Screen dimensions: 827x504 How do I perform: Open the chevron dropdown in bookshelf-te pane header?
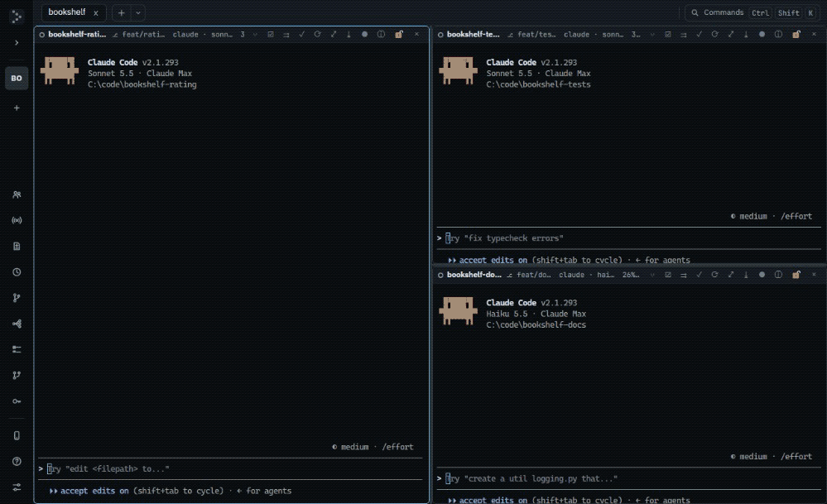coord(652,34)
